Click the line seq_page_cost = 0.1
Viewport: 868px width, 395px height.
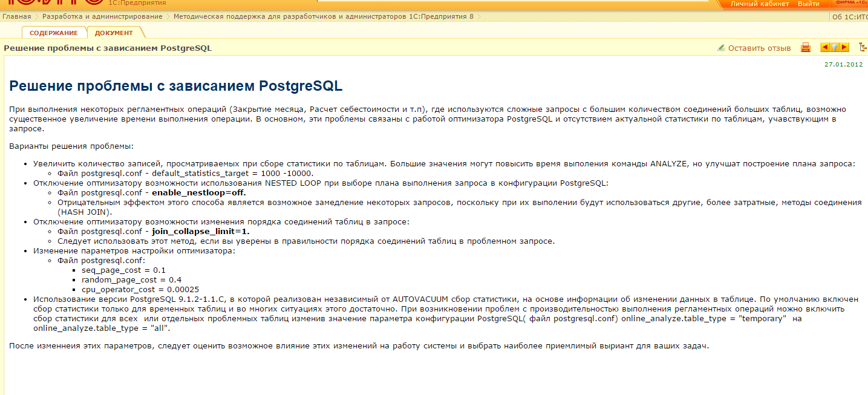click(123, 270)
